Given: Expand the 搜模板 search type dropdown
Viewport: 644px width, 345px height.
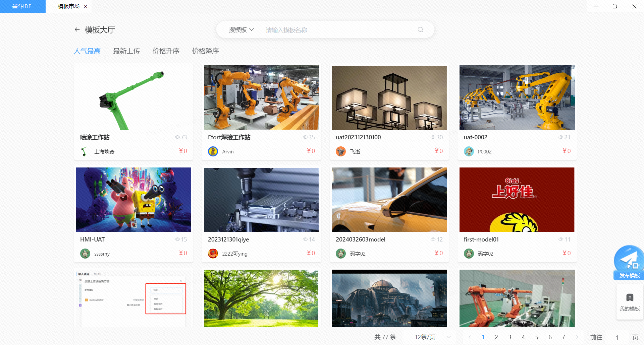Looking at the screenshot, I should (x=241, y=30).
